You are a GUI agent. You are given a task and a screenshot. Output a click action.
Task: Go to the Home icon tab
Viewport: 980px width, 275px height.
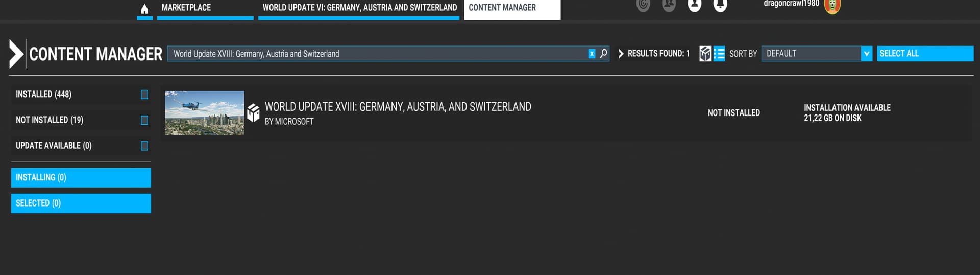[x=144, y=9]
